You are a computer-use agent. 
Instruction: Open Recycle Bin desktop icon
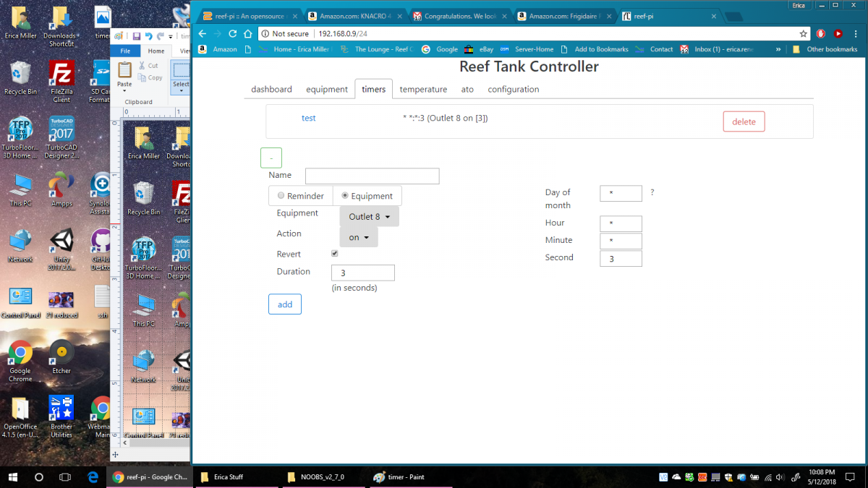point(20,78)
